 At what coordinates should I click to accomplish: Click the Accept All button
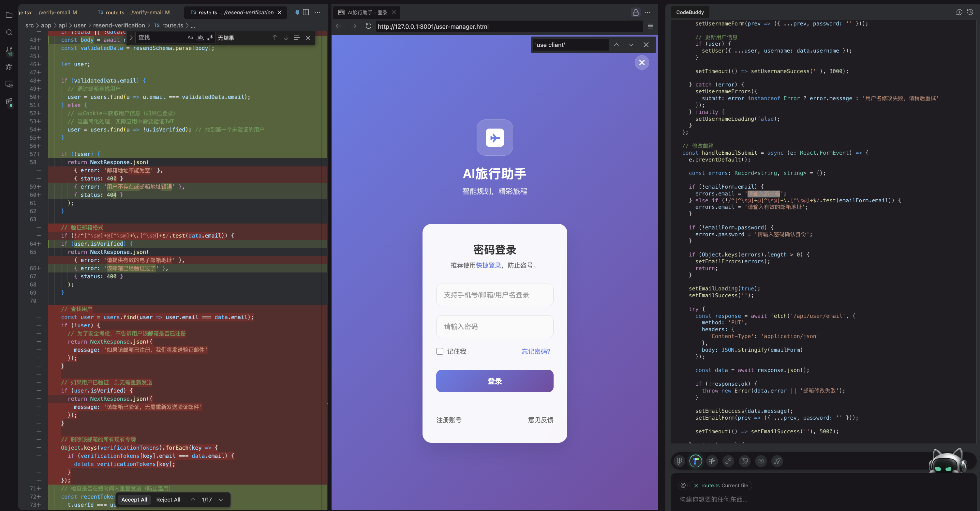click(x=134, y=500)
